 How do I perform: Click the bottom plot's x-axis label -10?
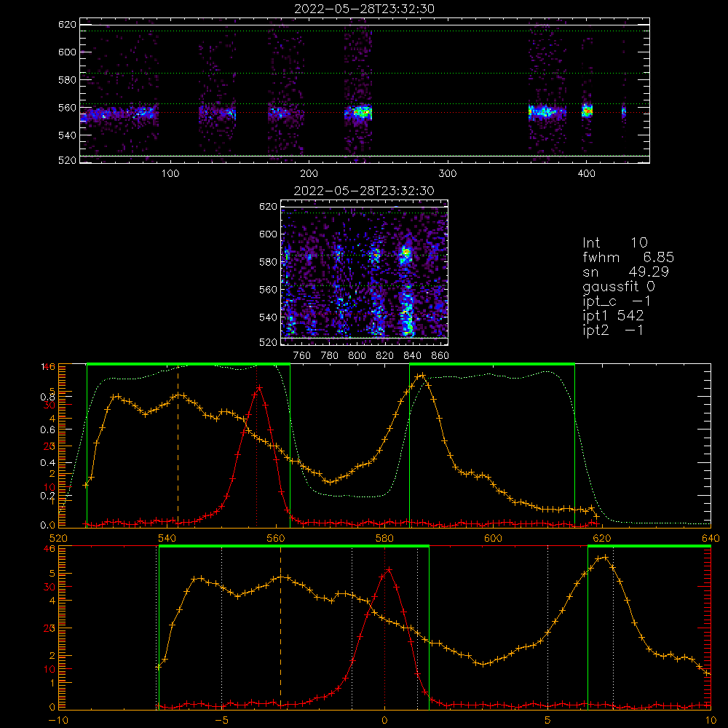tap(58, 721)
